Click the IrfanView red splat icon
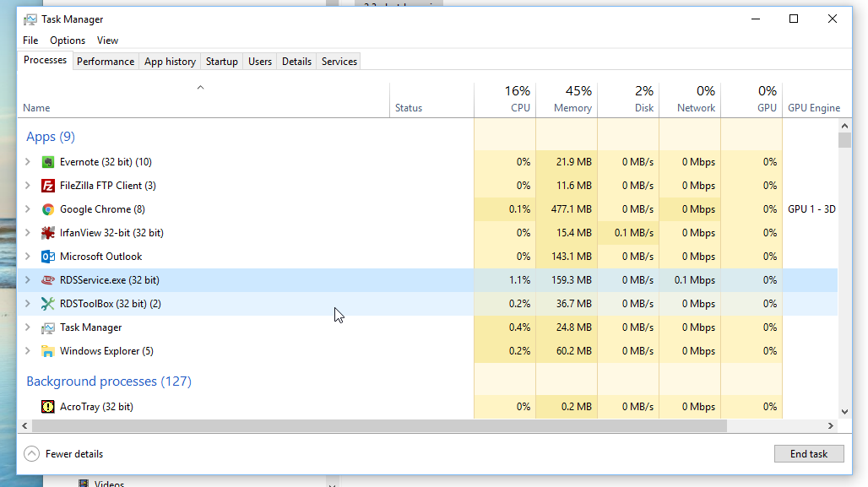Screen dimensions: 868x487 (48, 233)
